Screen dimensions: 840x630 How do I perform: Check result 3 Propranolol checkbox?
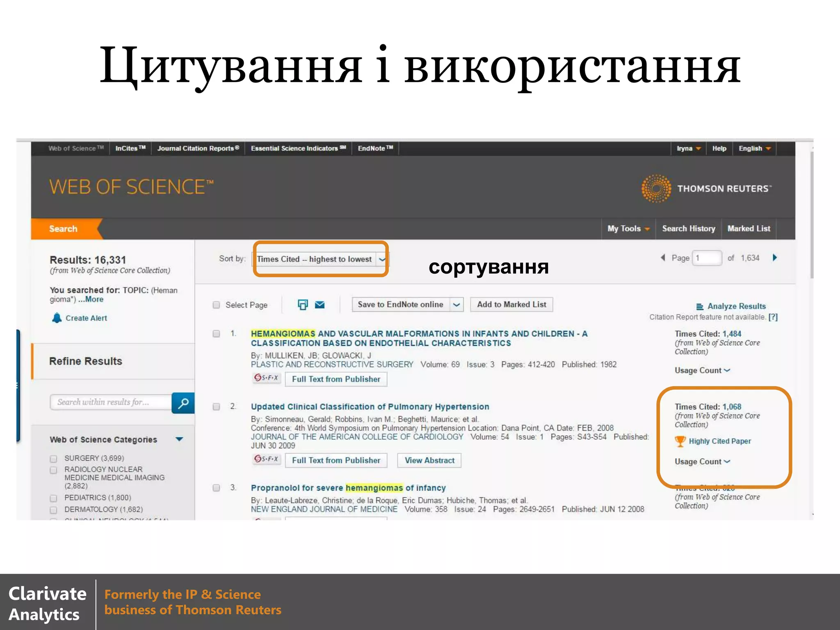216,488
